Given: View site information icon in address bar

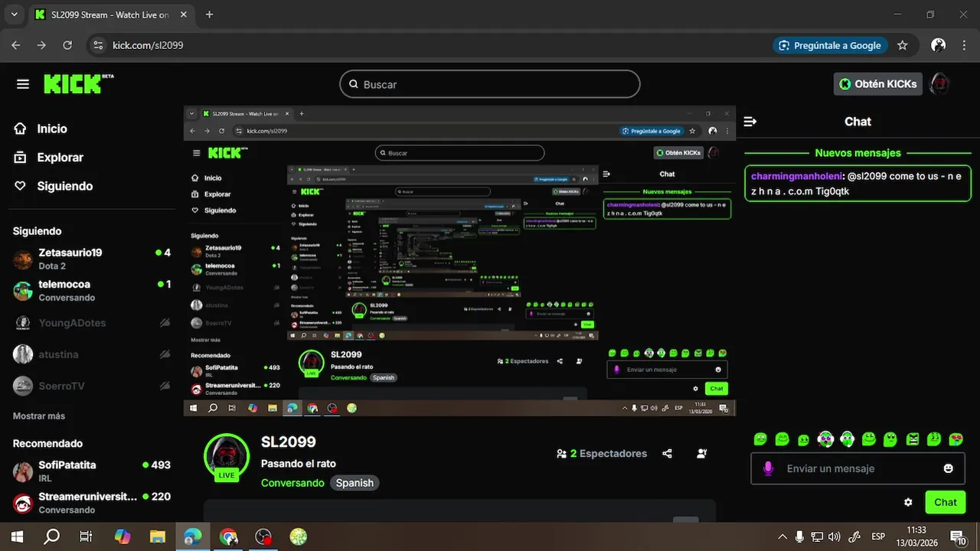Looking at the screenshot, I should pyautogui.click(x=97, y=45).
